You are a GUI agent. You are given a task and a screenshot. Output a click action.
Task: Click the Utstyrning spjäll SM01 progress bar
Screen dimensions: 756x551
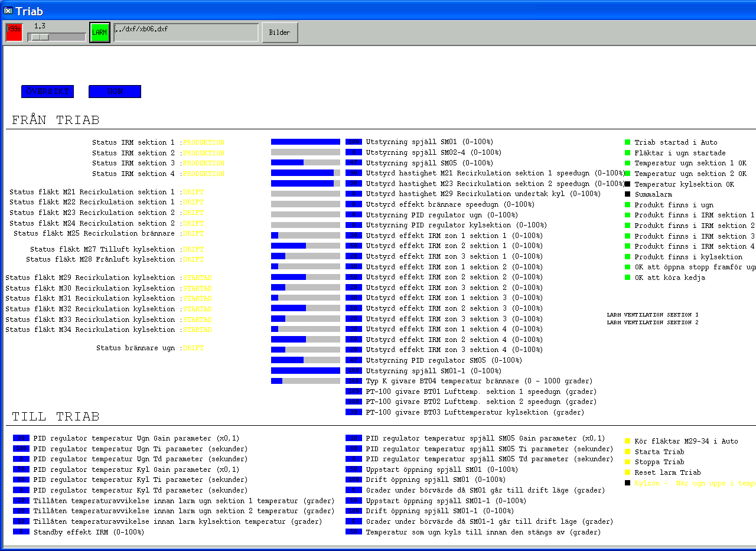pyautogui.click(x=306, y=142)
